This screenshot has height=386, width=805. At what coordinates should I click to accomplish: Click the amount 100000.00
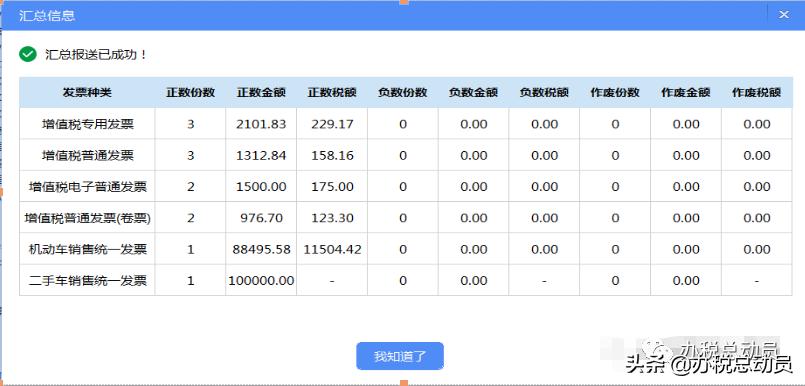pos(261,281)
